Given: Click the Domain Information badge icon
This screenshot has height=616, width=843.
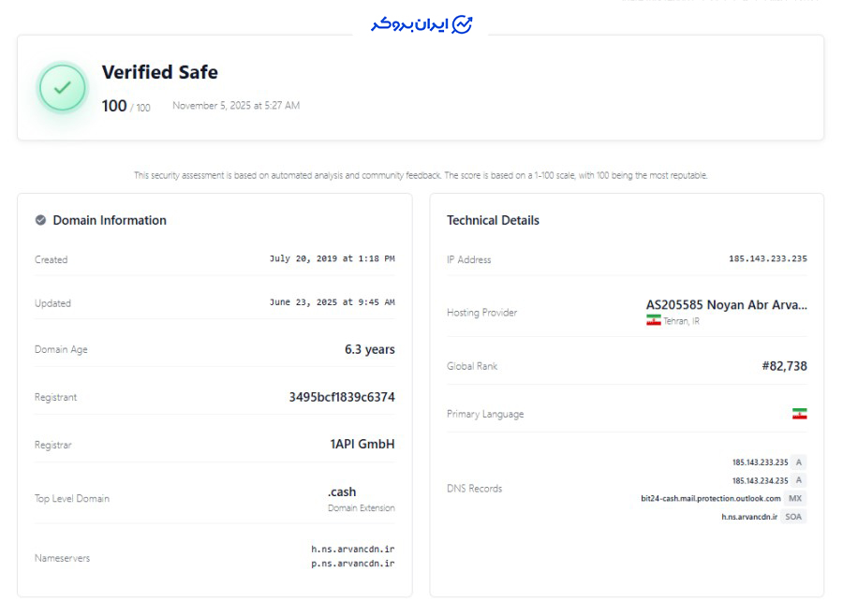Looking at the screenshot, I should pos(40,220).
